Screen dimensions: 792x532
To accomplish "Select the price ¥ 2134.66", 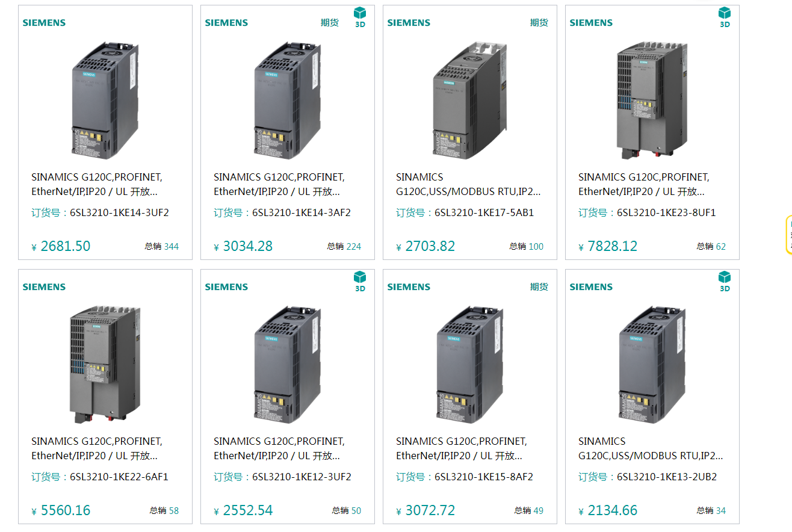I will pyautogui.click(x=608, y=510).
